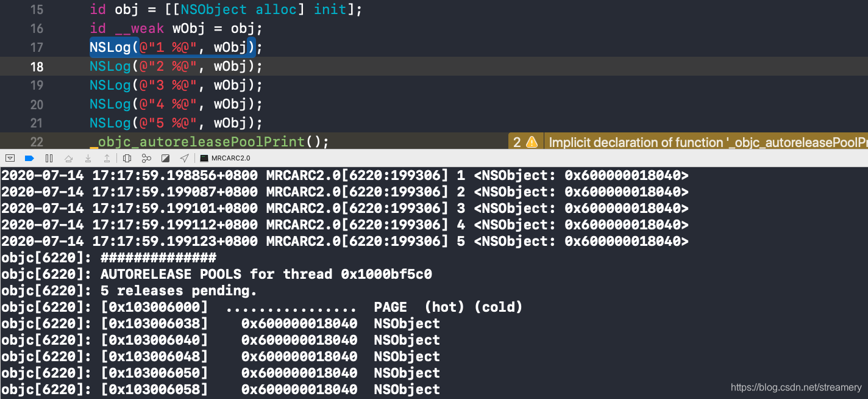Click console log line with timestamp 17:17:59.199101
Screen dimensions: 868x399
(x=345, y=209)
